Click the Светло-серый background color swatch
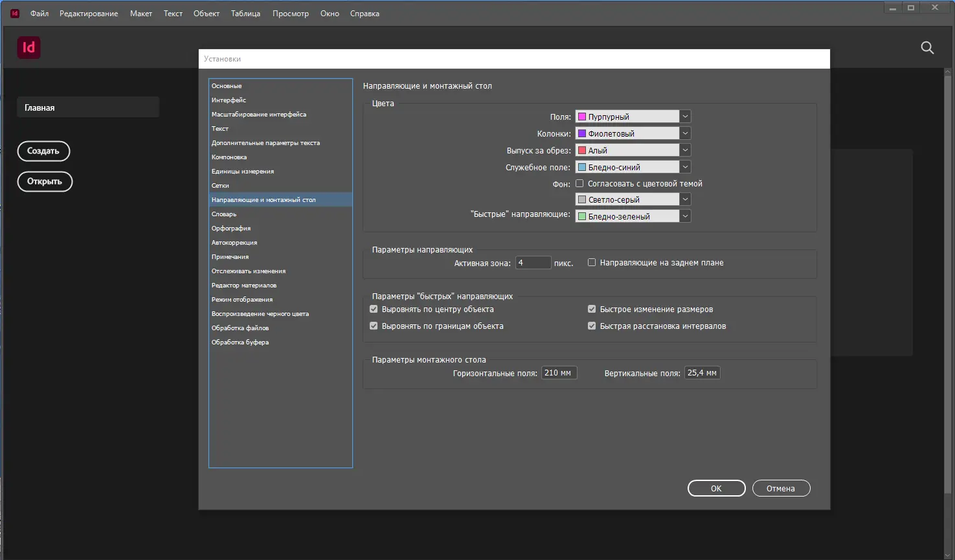 [x=582, y=199]
